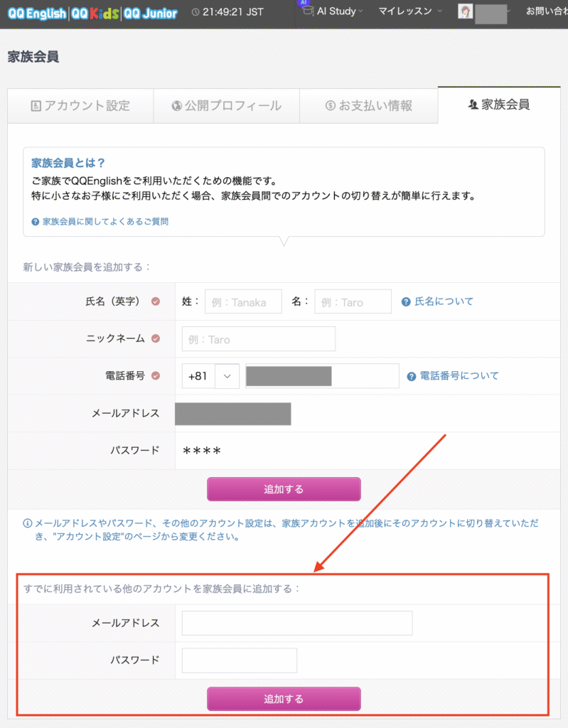Click the question icon next to 家族会員に関してよくあるご質問

pyautogui.click(x=36, y=222)
